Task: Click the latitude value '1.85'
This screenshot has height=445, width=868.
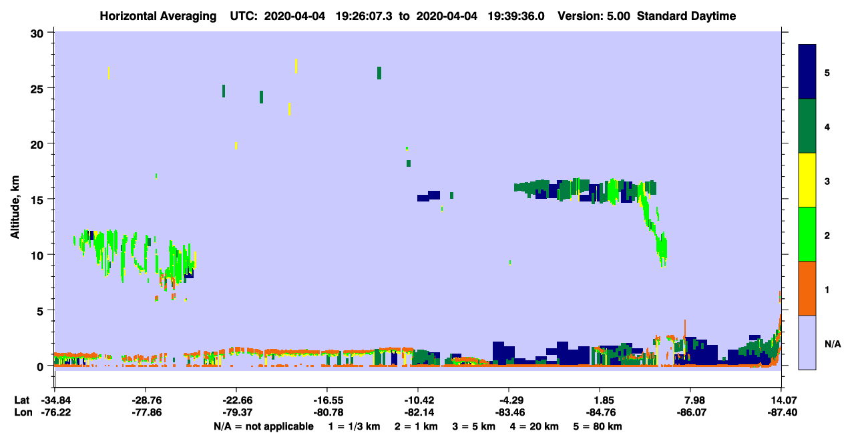Action: tap(600, 400)
